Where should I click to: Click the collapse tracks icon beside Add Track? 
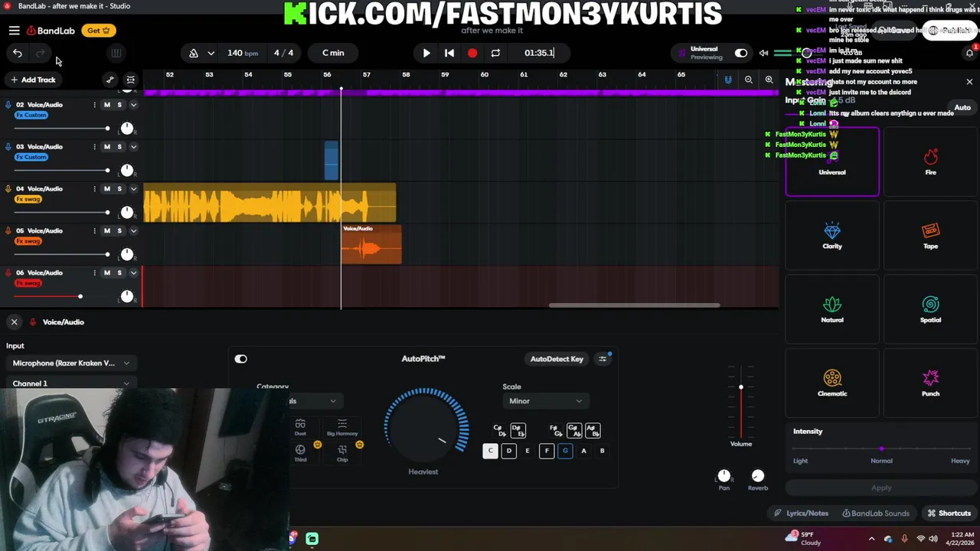[x=131, y=80]
